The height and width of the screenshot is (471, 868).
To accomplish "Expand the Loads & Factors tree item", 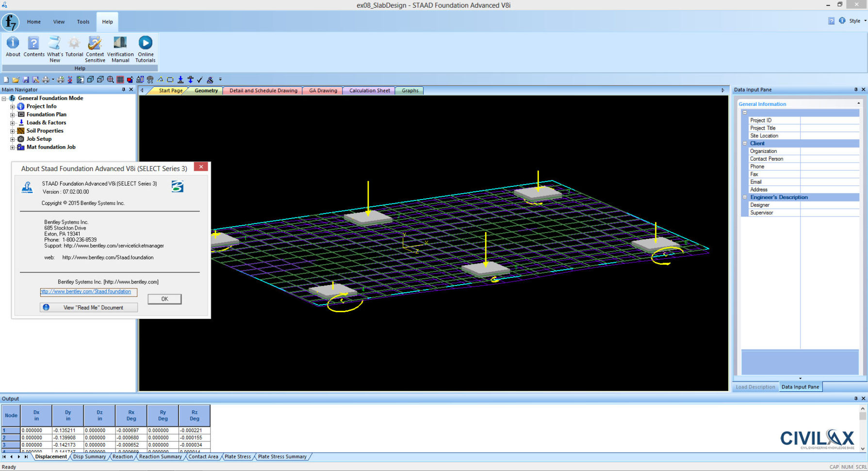I will tap(12, 122).
